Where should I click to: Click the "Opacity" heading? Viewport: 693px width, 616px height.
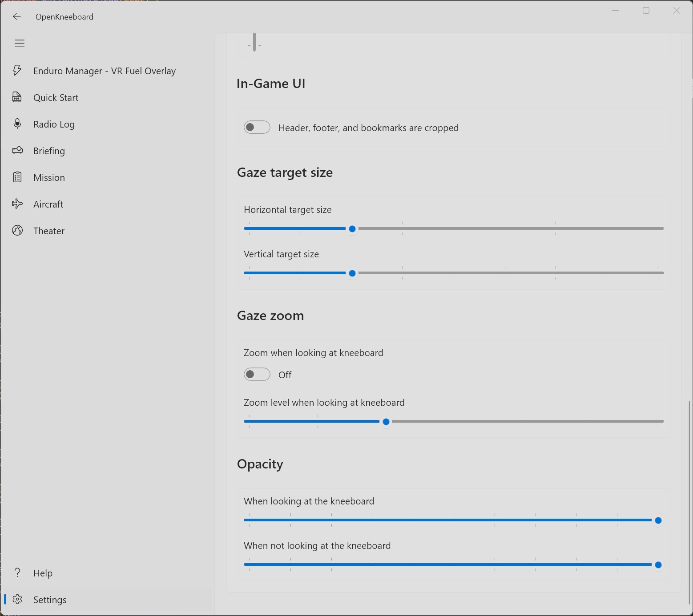260,464
